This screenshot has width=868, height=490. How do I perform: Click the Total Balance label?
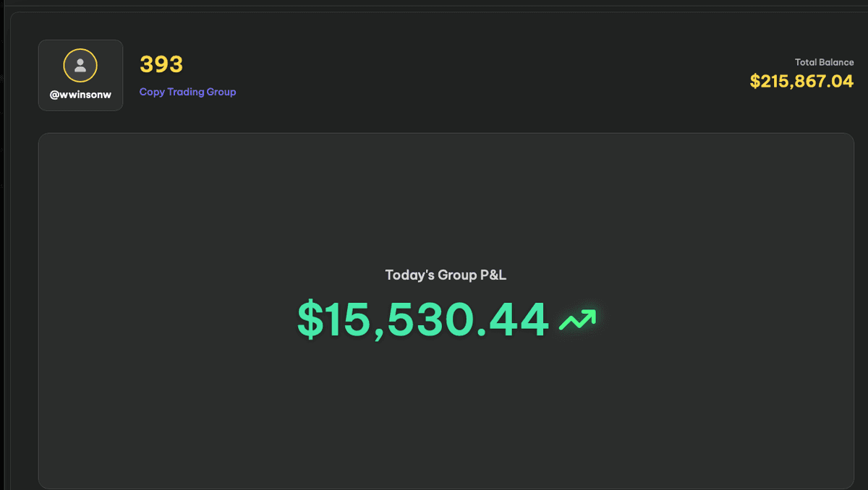pyautogui.click(x=824, y=62)
